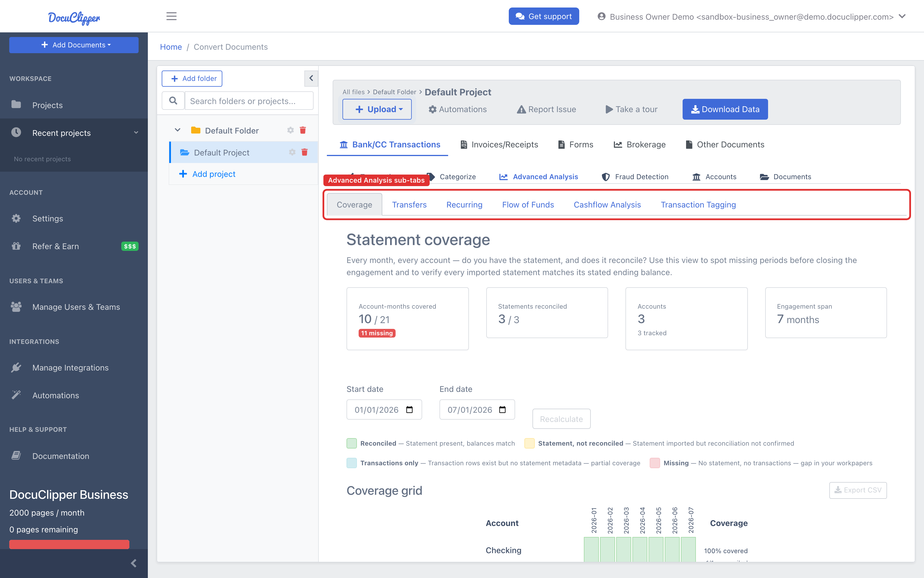Screen dimensions: 924x578
Task: Delete Default Folder with trash icon
Action: click(x=303, y=130)
